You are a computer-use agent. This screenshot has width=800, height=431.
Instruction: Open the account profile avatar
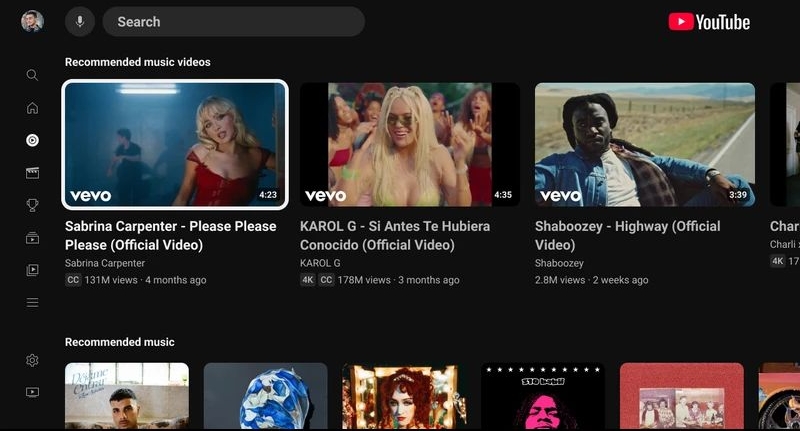coord(32,21)
